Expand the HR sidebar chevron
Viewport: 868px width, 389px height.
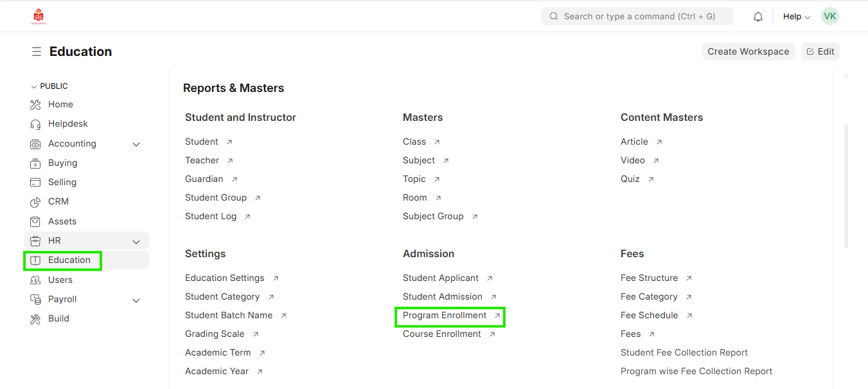click(136, 242)
